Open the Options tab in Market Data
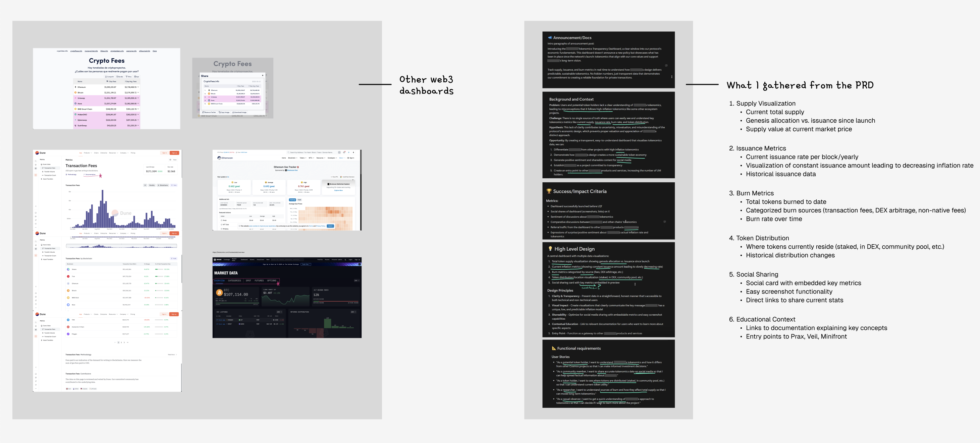Image resolution: width=980 pixels, height=443 pixels. [272, 280]
